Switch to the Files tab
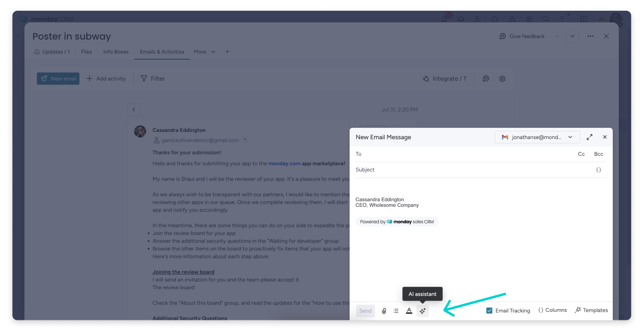This screenshot has width=644, height=331. click(87, 52)
